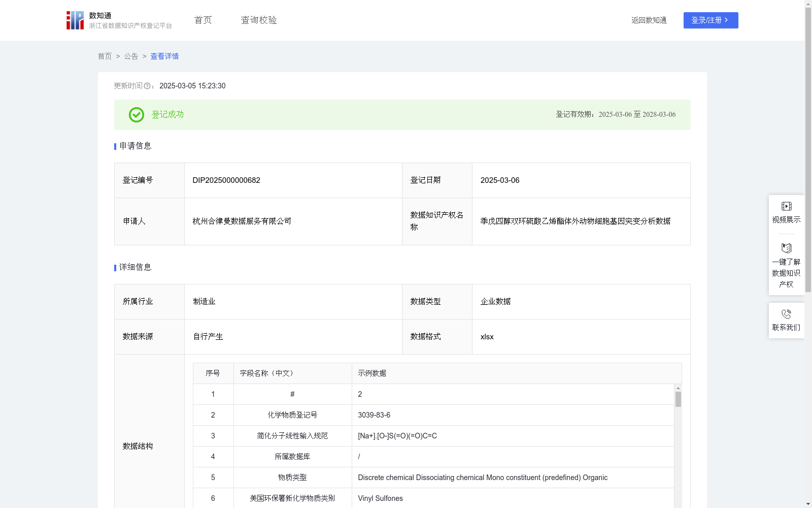
Task: Click the 详细信息 section heading
Action: (136, 268)
